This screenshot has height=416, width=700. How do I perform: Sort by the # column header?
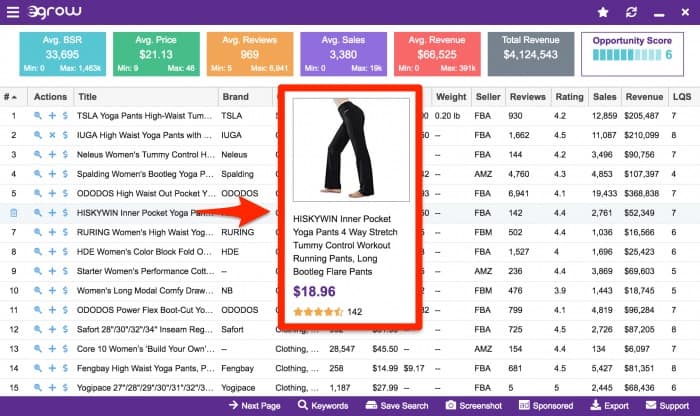[x=10, y=97]
